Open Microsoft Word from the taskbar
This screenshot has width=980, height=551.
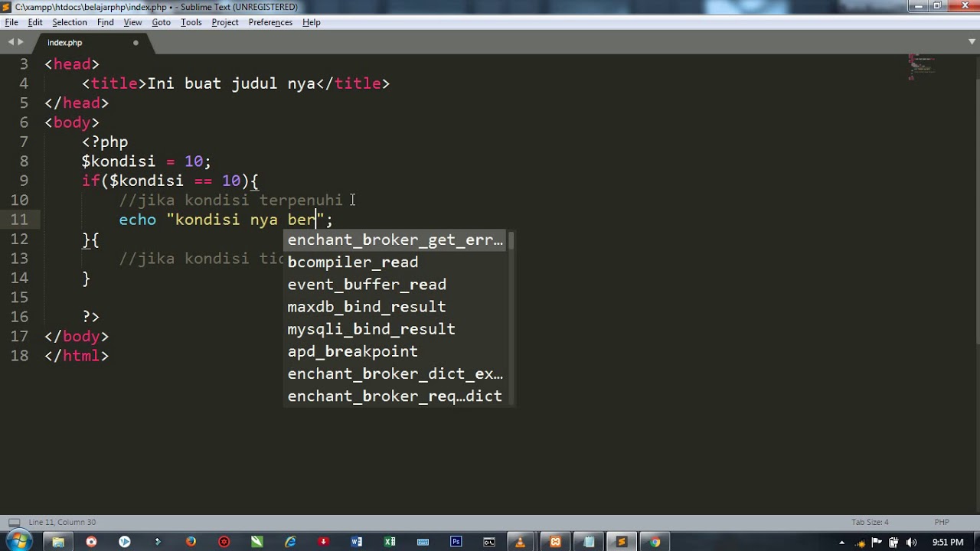tap(357, 542)
